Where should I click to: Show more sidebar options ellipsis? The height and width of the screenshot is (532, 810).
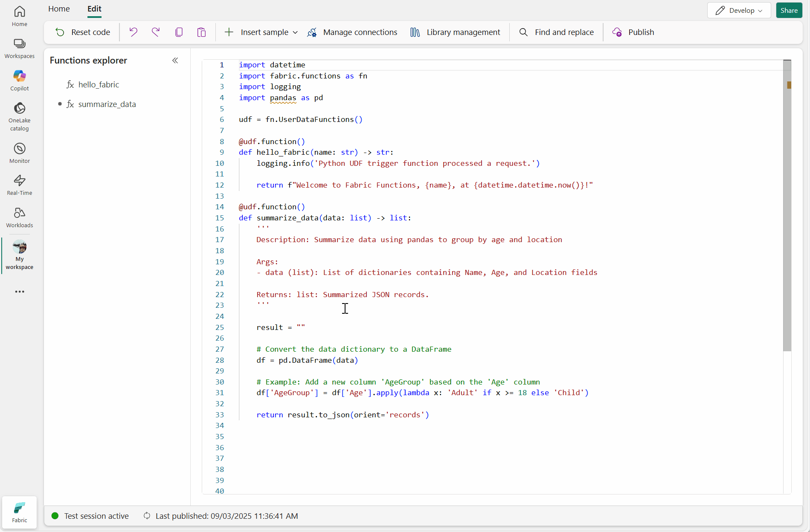click(x=20, y=292)
